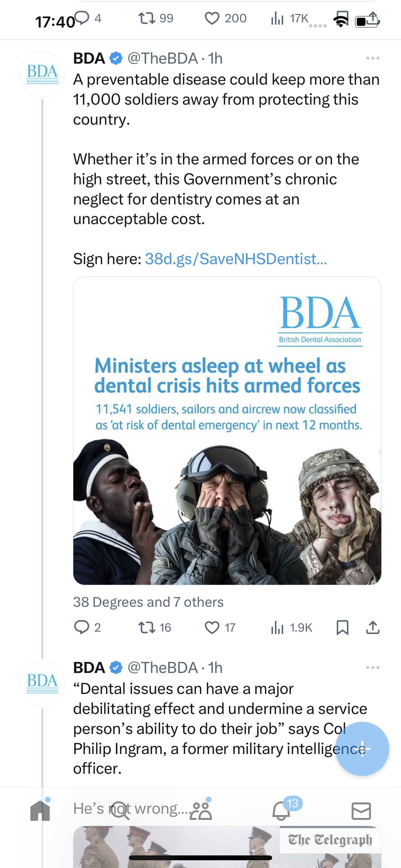The image size is (401, 868).
Task: Open the Search tab
Action: click(x=120, y=810)
